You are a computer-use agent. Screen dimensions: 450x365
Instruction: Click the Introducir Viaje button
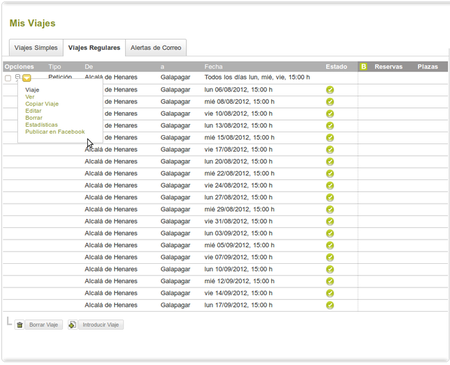tap(101, 325)
